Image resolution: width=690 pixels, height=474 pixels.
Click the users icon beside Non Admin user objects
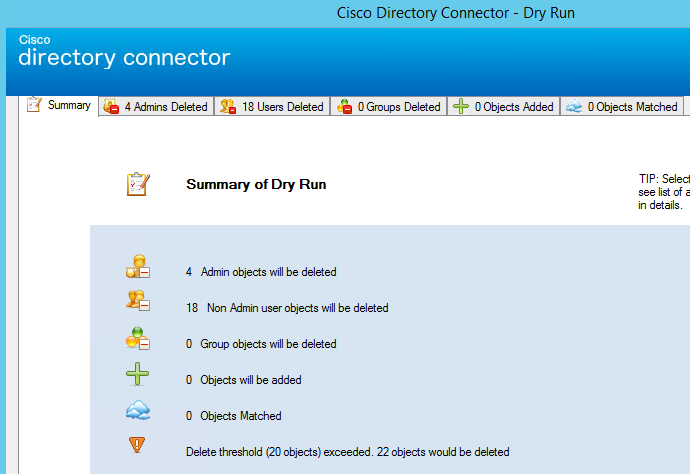pos(138,300)
